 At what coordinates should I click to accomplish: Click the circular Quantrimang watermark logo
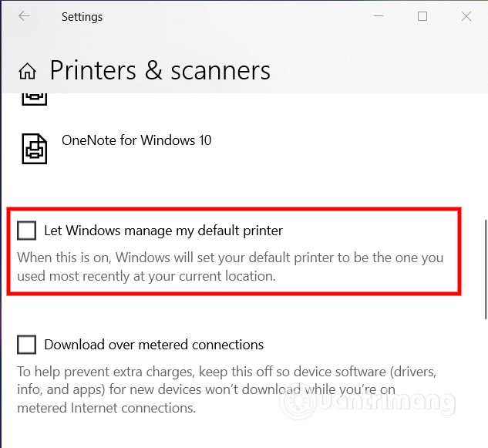(x=298, y=403)
